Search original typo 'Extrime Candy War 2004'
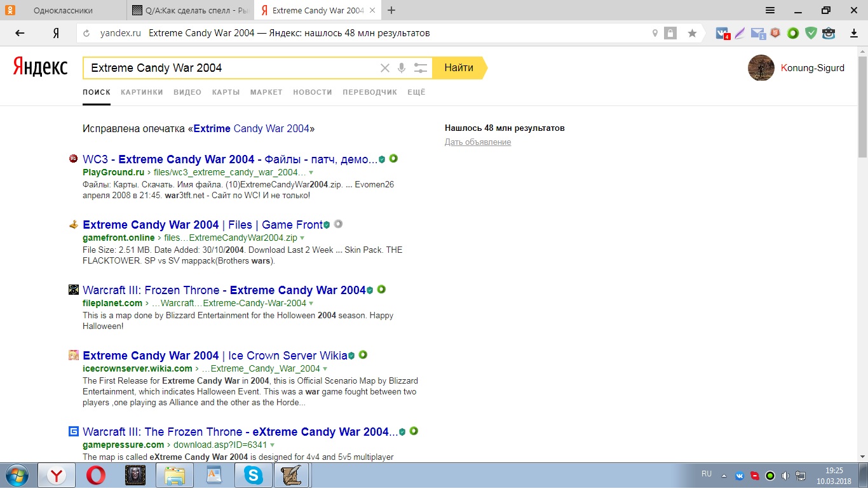Viewport: 868px width, 491px height. click(251, 128)
